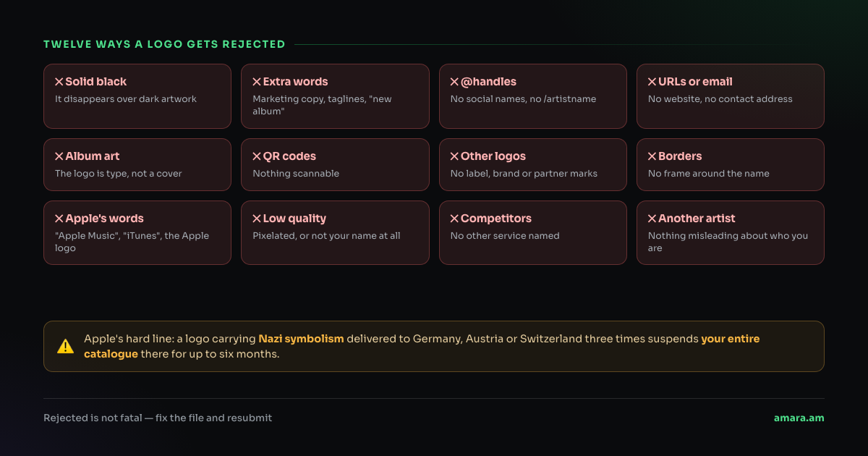Viewport: 868px width, 456px height.
Task: Click the Twelve Ways a Logo Gets Rejected heading
Action: (x=164, y=44)
